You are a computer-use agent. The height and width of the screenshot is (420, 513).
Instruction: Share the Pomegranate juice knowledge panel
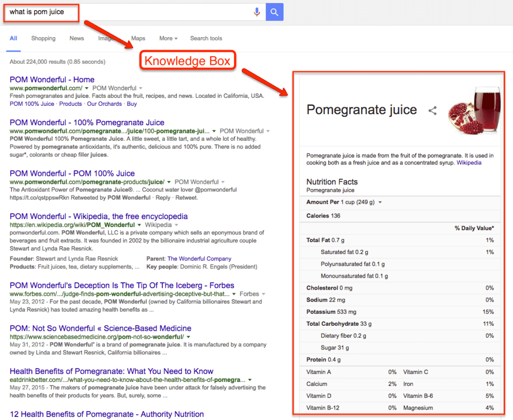(432, 111)
